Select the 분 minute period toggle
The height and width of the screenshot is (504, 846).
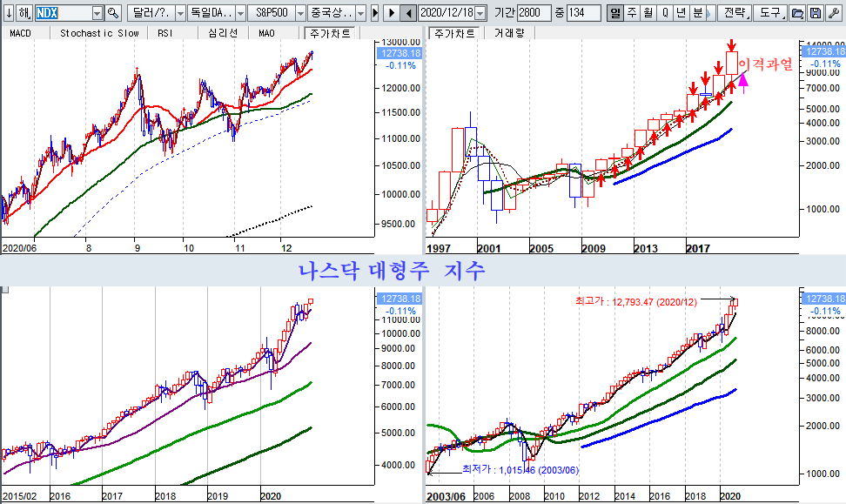[x=698, y=13]
